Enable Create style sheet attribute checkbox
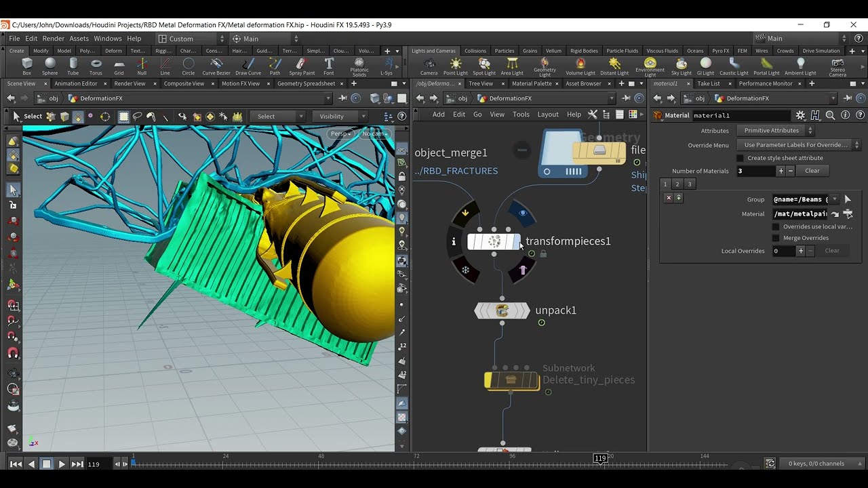The width and height of the screenshot is (868, 488). tap(741, 158)
